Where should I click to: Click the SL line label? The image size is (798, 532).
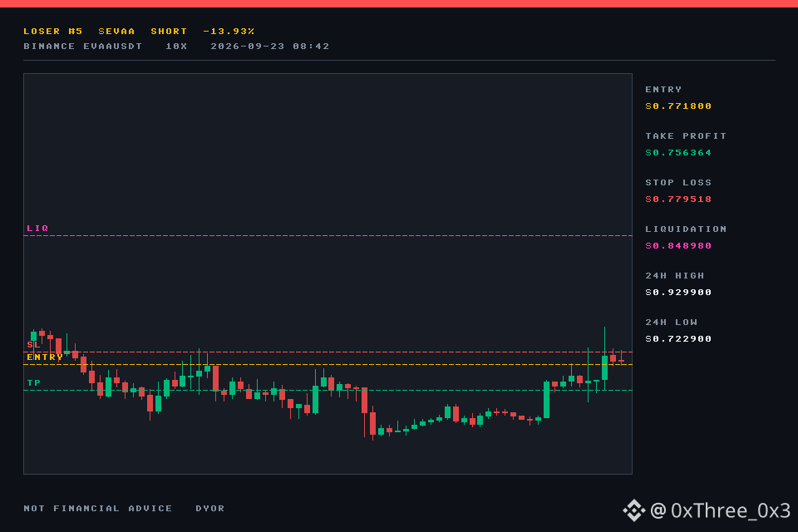(33, 345)
